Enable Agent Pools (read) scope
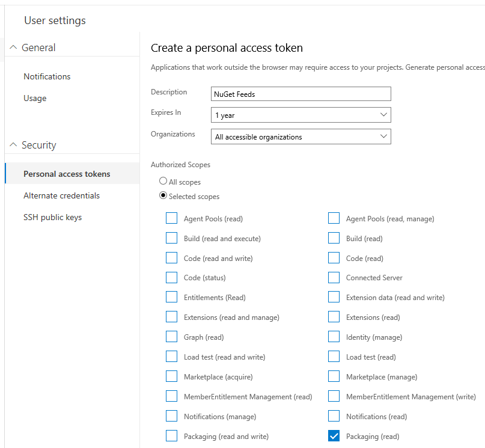This screenshot has height=448, width=485. point(172,218)
